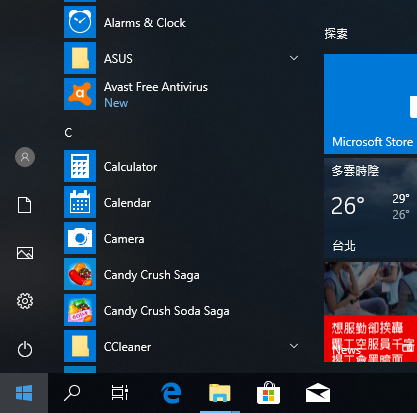Click the Candy Crush Saga label
The width and height of the screenshot is (417, 413).
[x=152, y=275]
